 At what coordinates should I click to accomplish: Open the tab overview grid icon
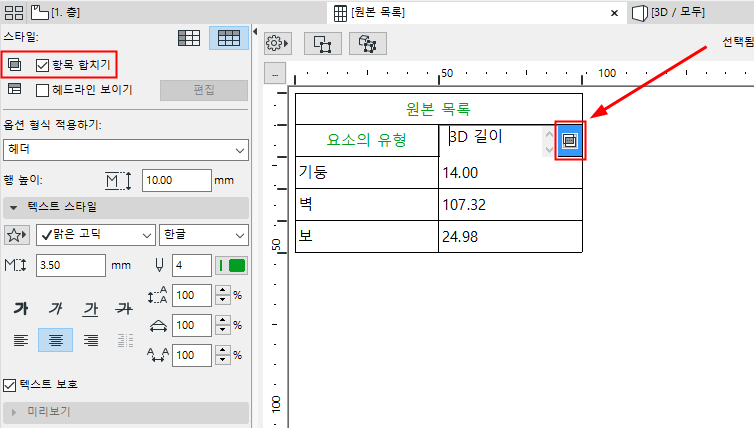click(14, 13)
